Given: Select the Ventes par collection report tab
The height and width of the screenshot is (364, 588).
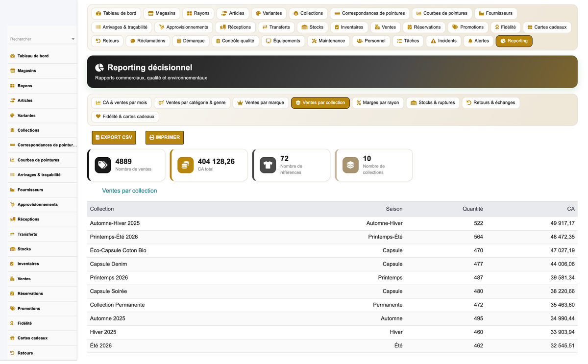Looking at the screenshot, I should click(320, 103).
